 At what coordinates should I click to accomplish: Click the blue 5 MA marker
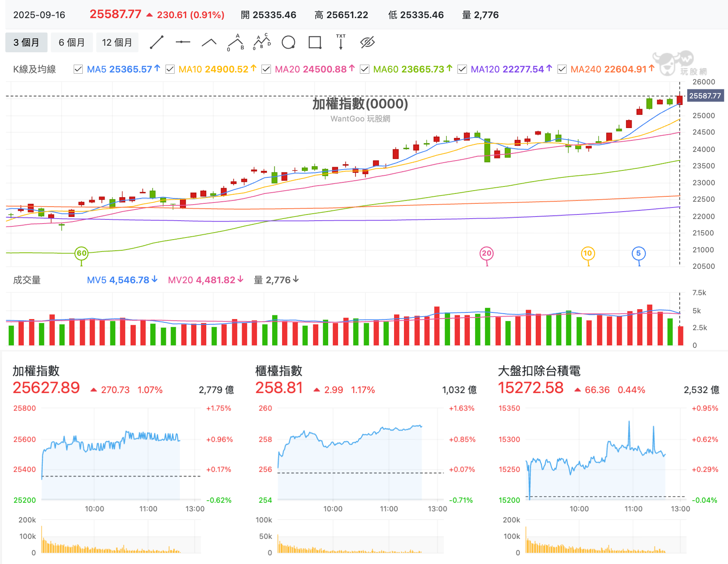click(x=639, y=253)
